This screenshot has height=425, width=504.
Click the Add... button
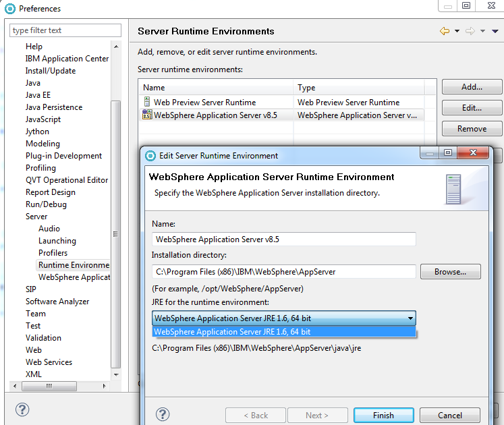coord(472,87)
